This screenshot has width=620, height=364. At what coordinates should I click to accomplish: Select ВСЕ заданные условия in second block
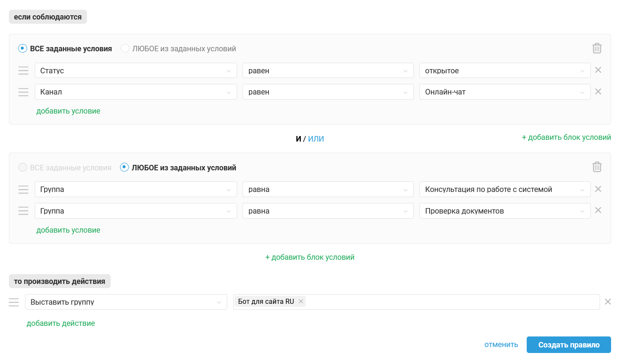(22, 167)
